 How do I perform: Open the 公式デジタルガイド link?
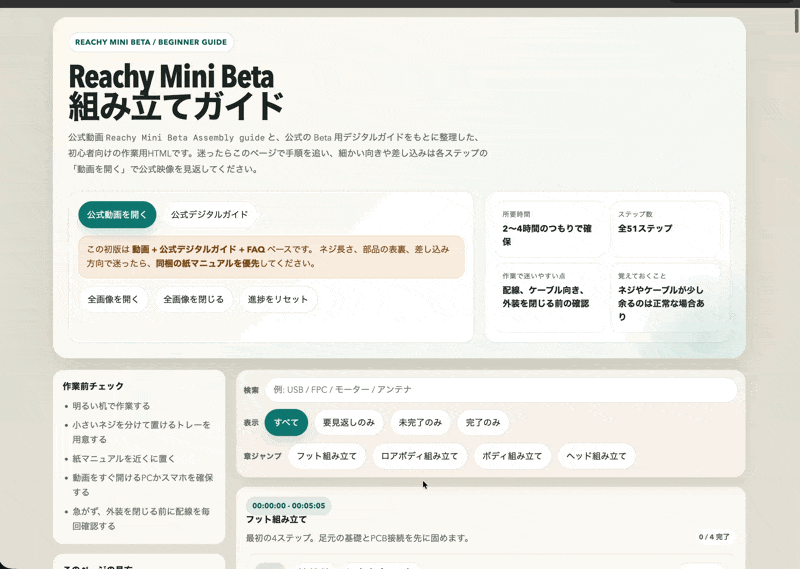click(209, 215)
